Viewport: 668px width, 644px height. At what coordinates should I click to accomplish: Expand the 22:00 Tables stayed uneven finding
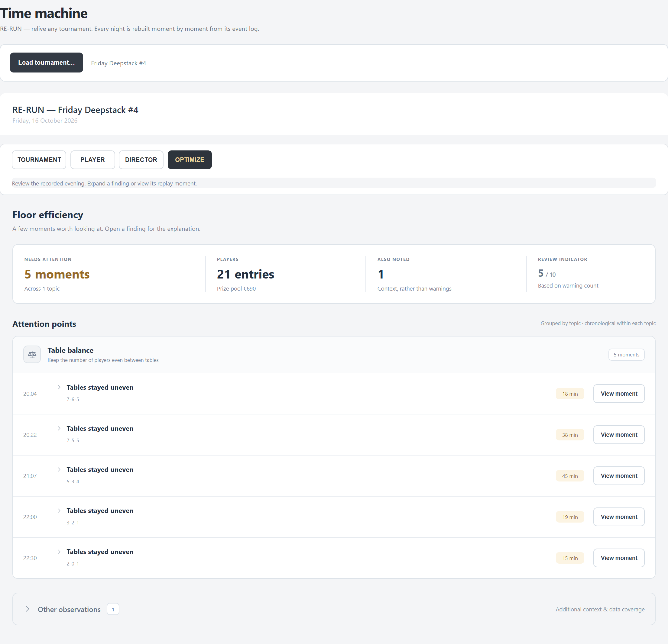coord(59,510)
